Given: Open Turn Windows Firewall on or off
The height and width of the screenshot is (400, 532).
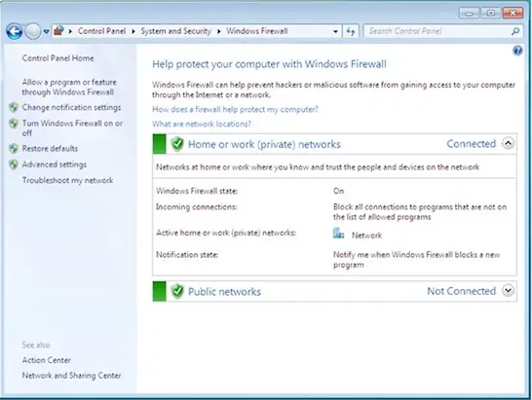Looking at the screenshot, I should click(72, 127).
